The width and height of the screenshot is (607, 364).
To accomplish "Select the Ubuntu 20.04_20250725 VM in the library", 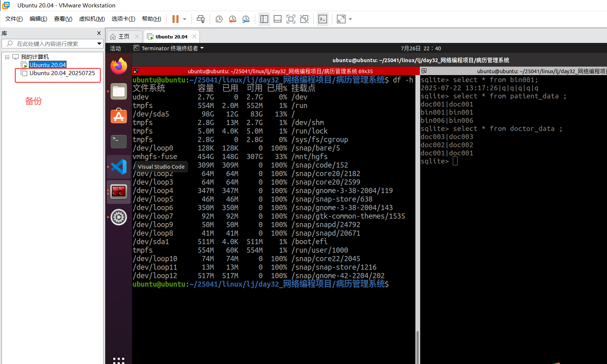I will [62, 73].
